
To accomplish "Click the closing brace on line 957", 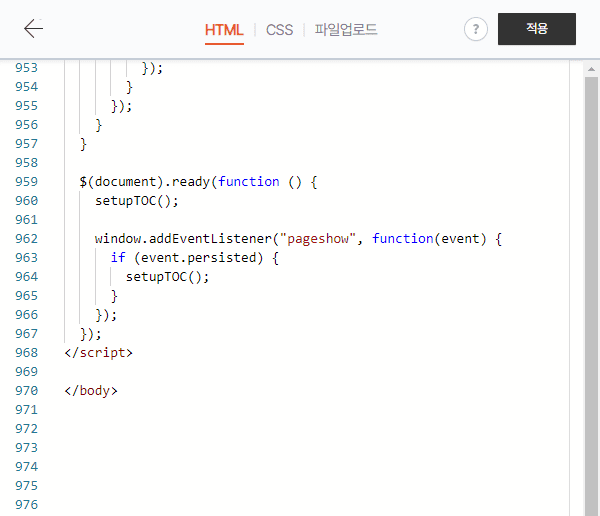I will pos(83,144).
